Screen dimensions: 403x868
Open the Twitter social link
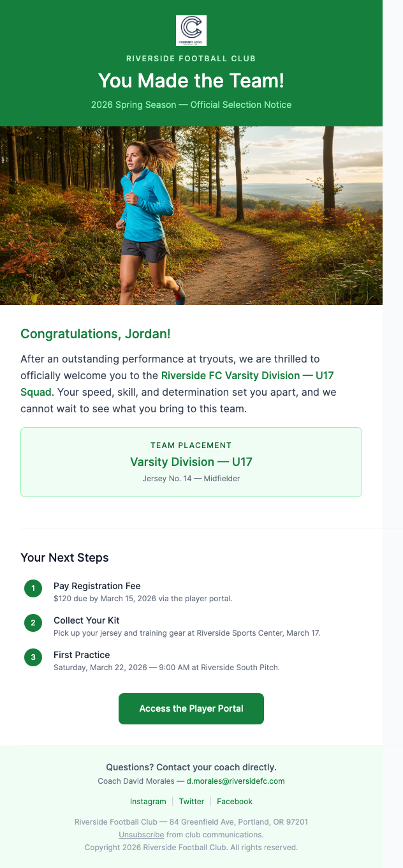[191, 801]
